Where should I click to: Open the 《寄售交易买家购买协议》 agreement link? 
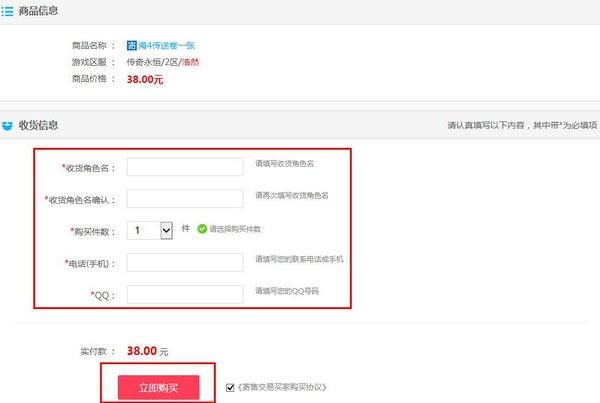click(x=282, y=387)
